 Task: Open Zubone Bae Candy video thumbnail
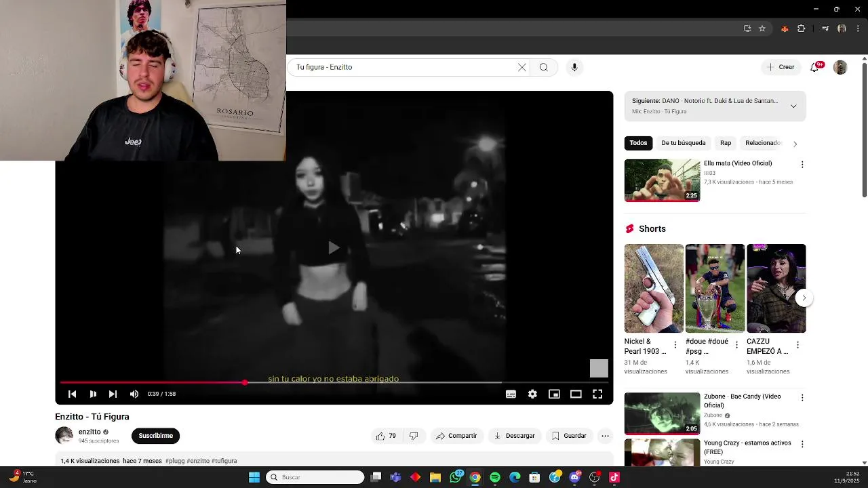(x=662, y=413)
